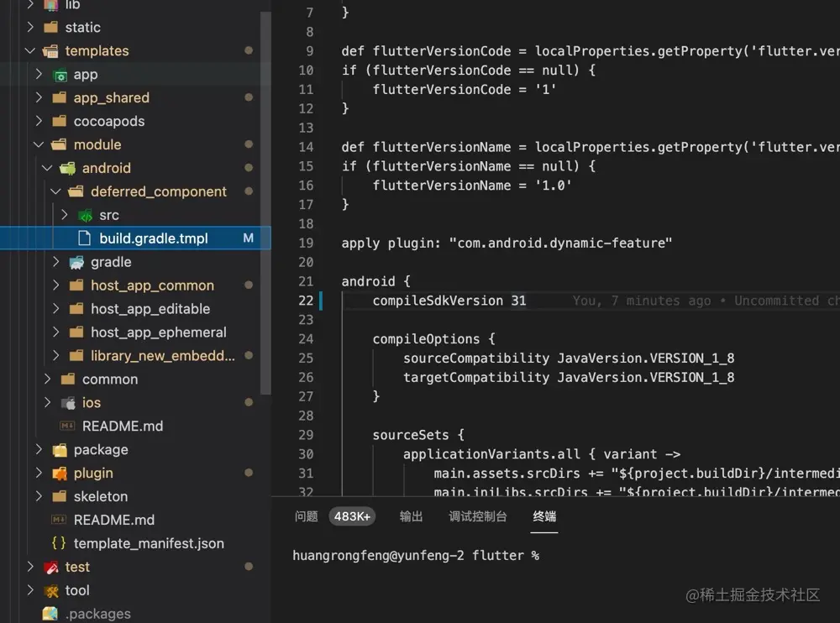Expand the app_shared folder chevron

[x=39, y=97]
